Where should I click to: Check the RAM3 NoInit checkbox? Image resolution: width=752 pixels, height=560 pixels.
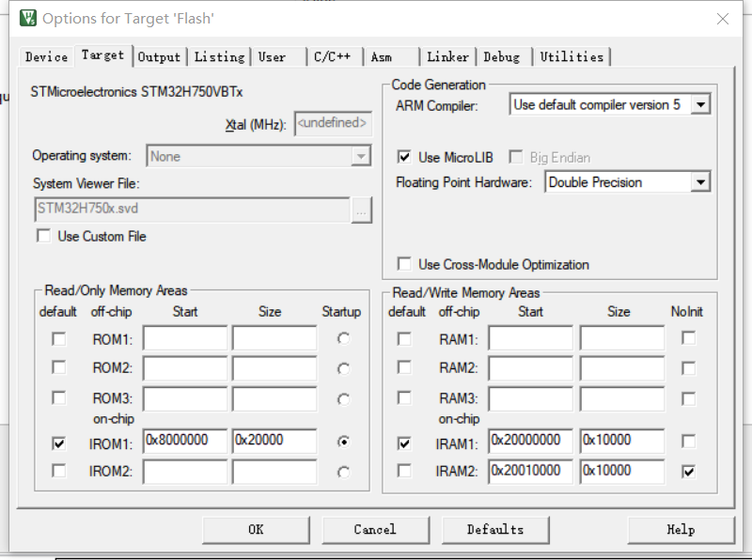pos(689,398)
